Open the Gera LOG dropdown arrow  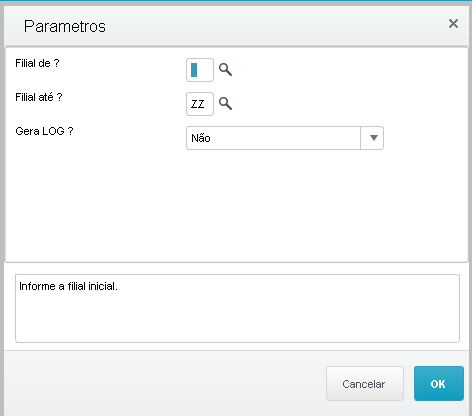click(372, 138)
